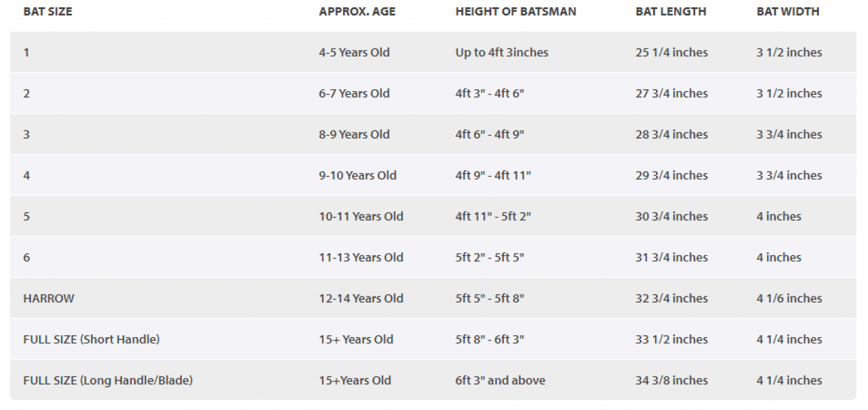Click the BAT SIZE column header
The height and width of the screenshot is (410, 868).
click(47, 11)
